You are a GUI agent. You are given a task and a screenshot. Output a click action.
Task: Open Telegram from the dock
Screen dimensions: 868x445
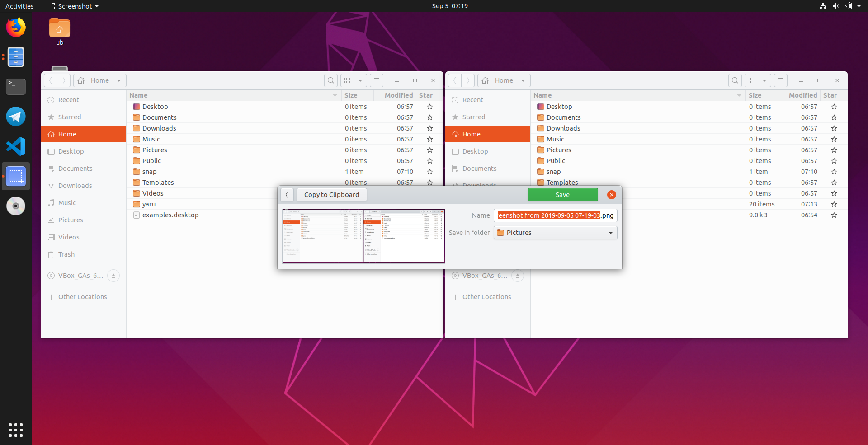point(16,117)
